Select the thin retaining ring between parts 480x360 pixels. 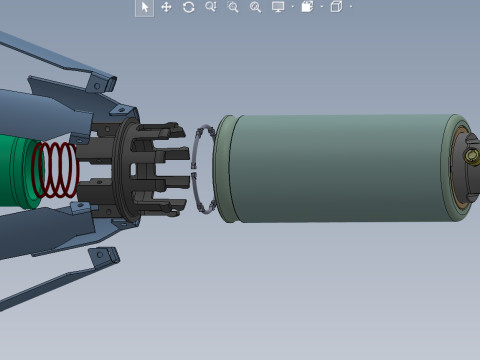[x=204, y=170]
